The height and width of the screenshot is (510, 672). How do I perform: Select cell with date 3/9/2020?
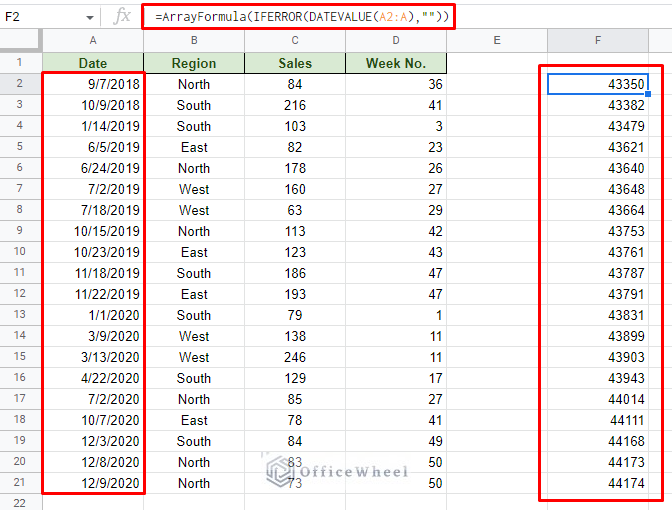(x=93, y=336)
